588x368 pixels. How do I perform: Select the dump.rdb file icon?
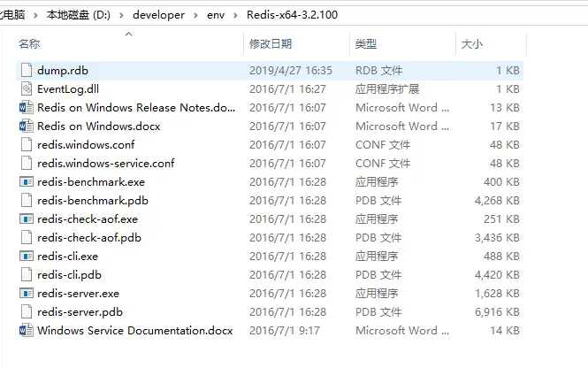[x=27, y=70]
